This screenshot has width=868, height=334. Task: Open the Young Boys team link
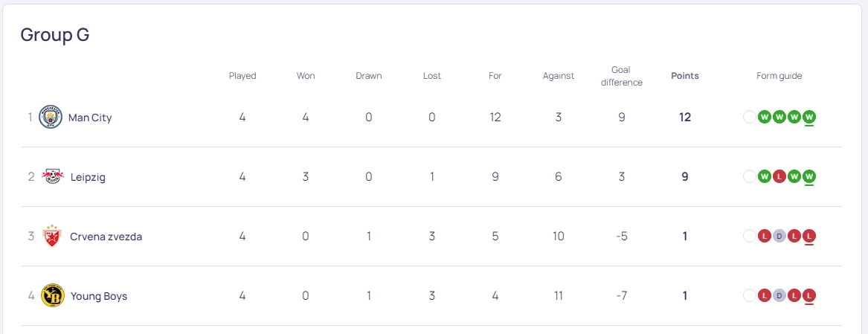tap(99, 296)
